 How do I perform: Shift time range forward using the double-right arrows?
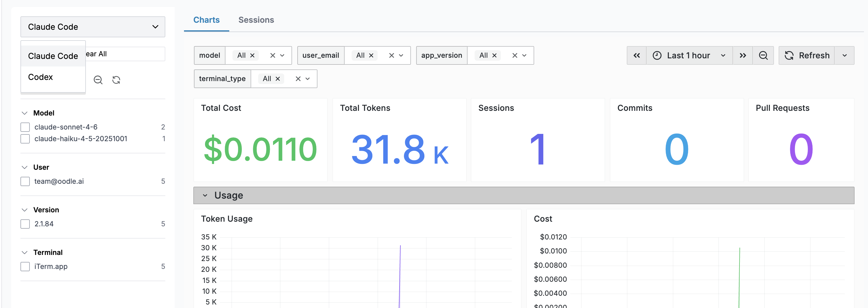point(743,55)
